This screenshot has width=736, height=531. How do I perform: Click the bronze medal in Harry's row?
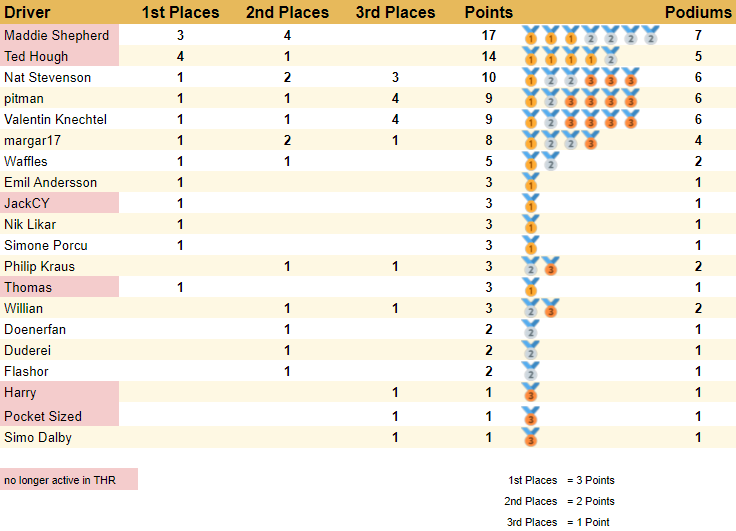(x=531, y=393)
